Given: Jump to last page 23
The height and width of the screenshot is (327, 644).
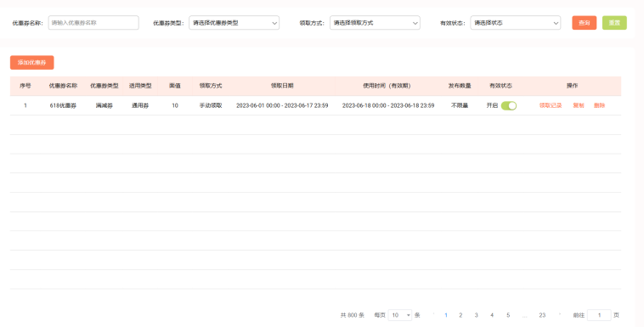Looking at the screenshot, I should click(542, 315).
